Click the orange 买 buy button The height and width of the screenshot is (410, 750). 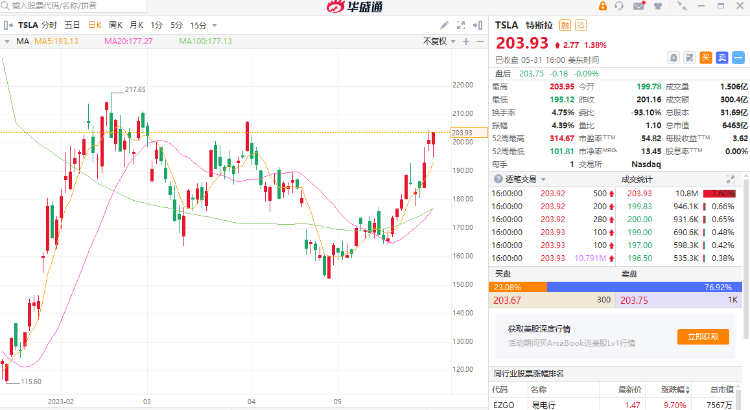click(706, 58)
